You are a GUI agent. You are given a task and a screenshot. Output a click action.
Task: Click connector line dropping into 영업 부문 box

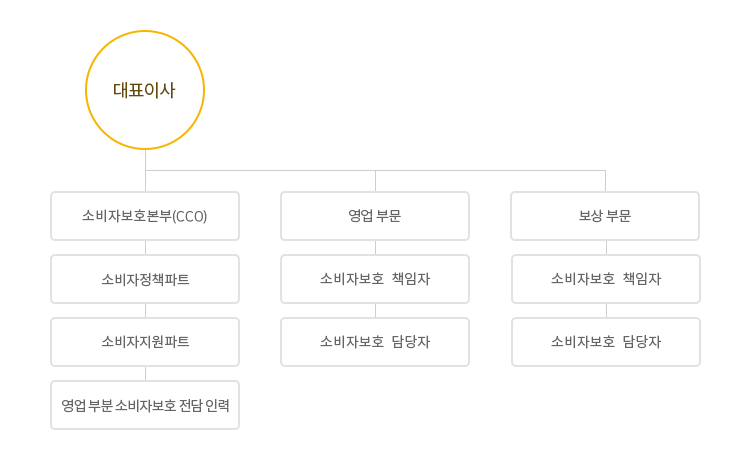[375, 181]
